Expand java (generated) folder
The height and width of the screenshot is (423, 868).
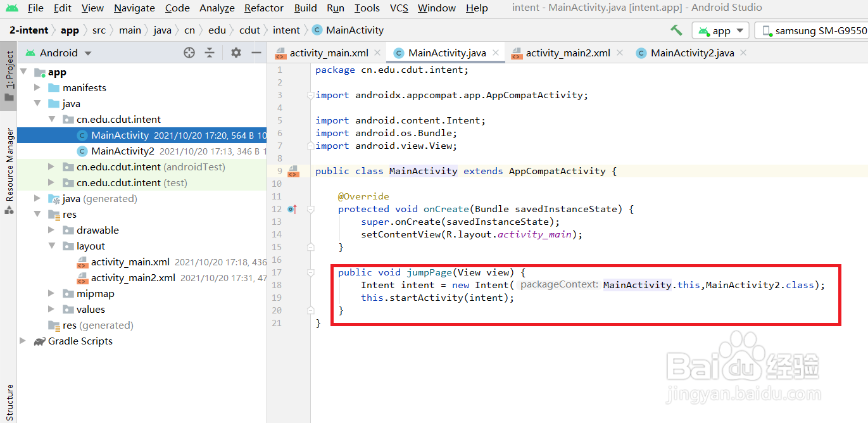coord(37,198)
